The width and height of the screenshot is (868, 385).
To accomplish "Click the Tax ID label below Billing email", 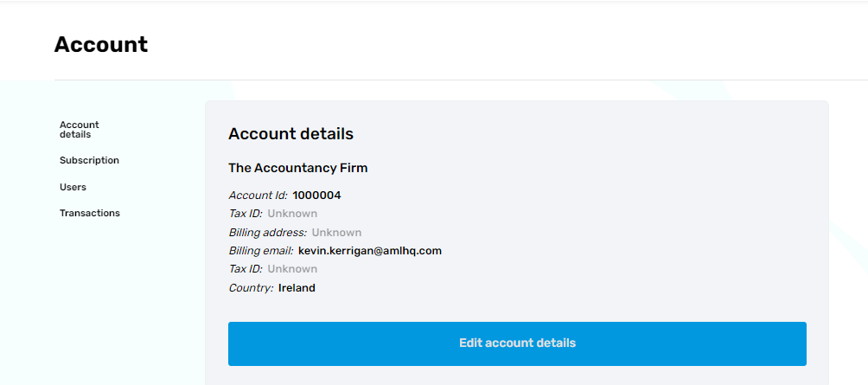I will [x=246, y=269].
